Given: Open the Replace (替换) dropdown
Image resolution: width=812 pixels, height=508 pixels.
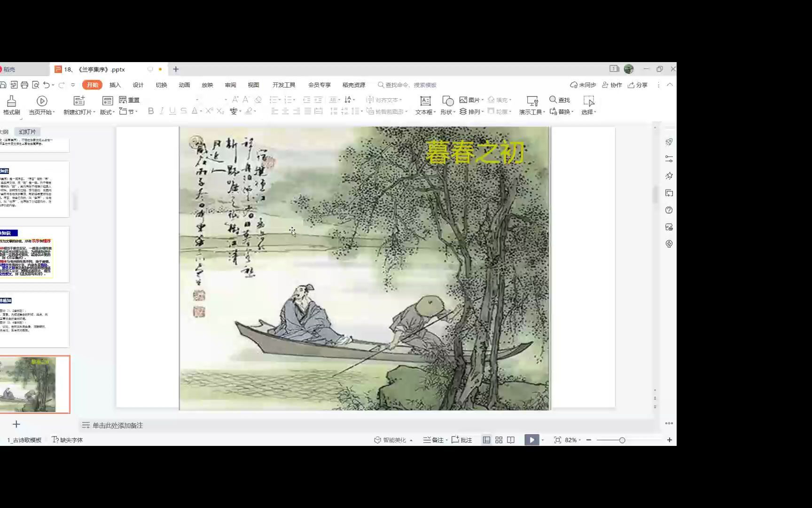Looking at the screenshot, I should click(x=562, y=111).
